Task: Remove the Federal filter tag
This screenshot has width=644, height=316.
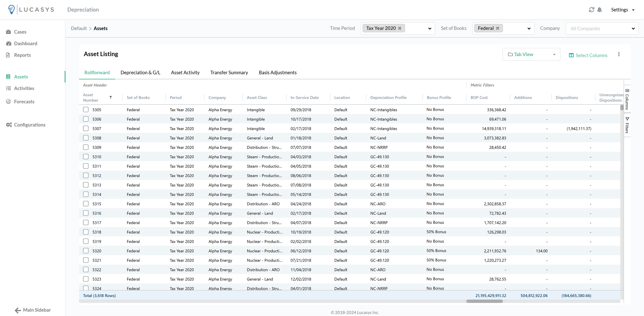Action: pyautogui.click(x=498, y=28)
